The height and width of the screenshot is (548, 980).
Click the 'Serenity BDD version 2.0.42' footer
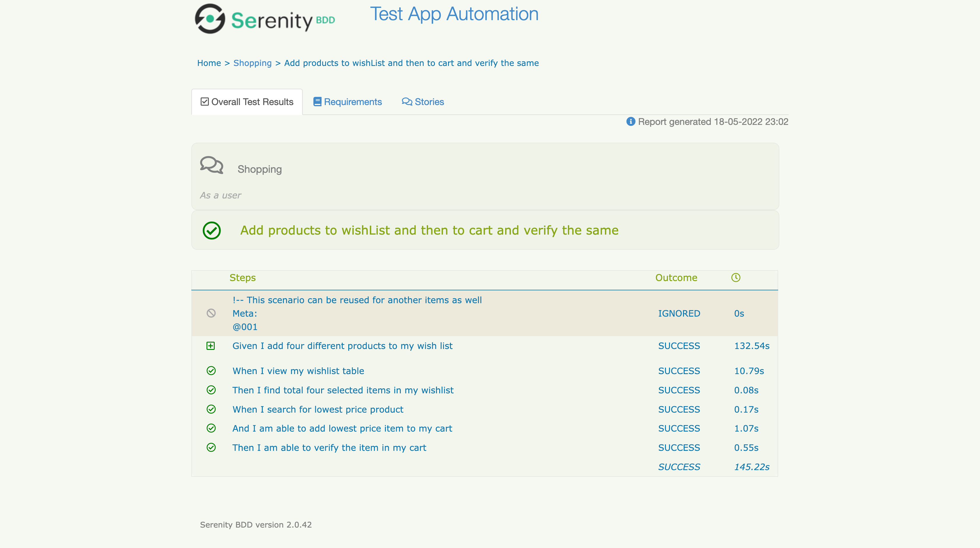click(256, 525)
